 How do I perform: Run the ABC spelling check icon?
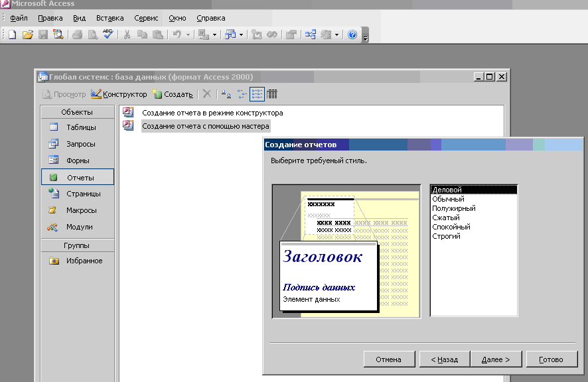[x=108, y=35]
